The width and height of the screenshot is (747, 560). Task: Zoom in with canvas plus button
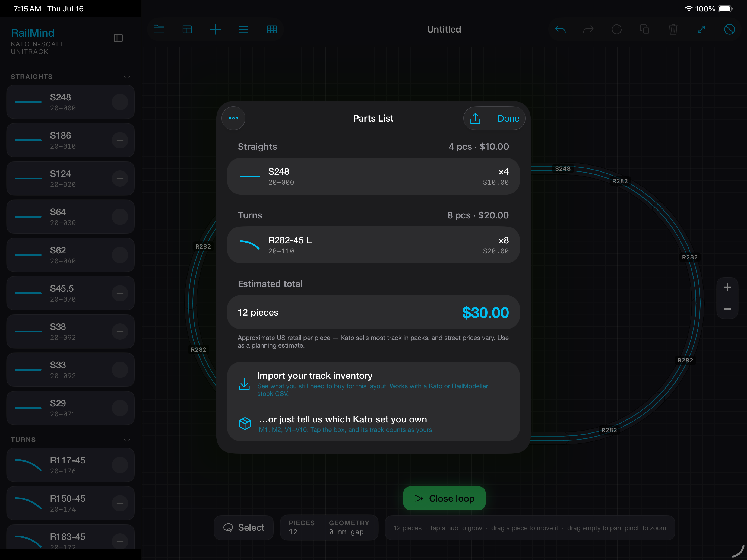coord(727,287)
